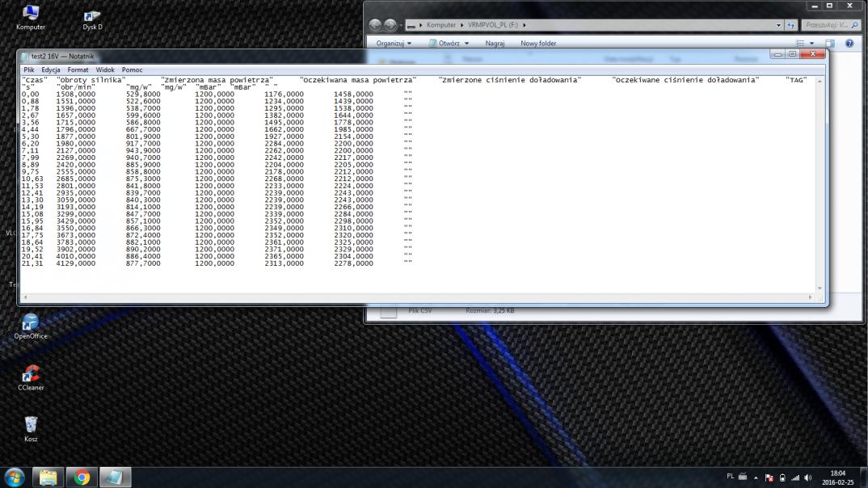Viewport: 868px width, 488px height.
Task: Click the "obroty silnika" header text
Action: point(91,80)
